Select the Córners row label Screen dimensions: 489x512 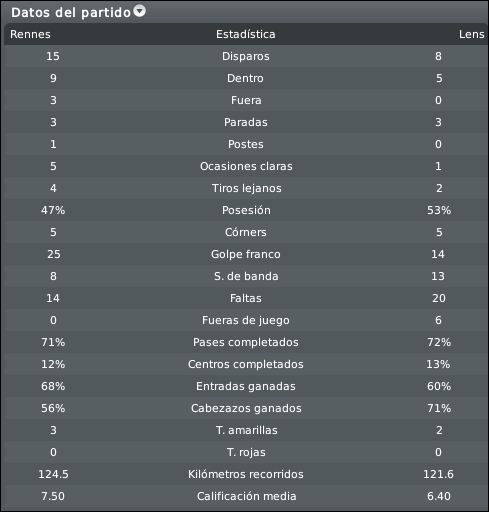pyautogui.click(x=246, y=232)
